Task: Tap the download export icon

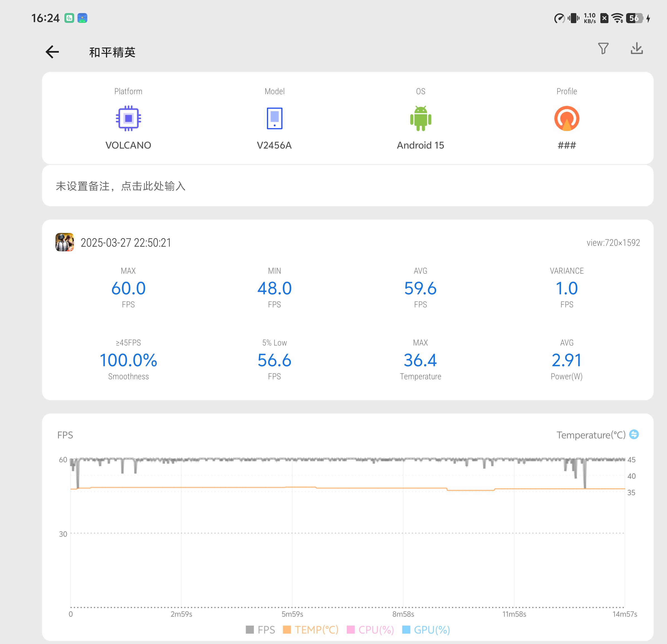Action: pos(636,48)
